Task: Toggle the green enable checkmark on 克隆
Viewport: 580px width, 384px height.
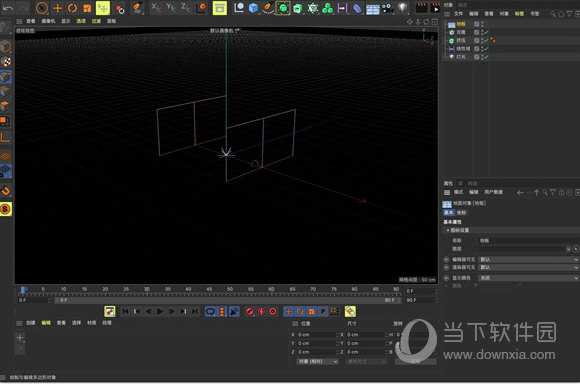Action: 486,32
